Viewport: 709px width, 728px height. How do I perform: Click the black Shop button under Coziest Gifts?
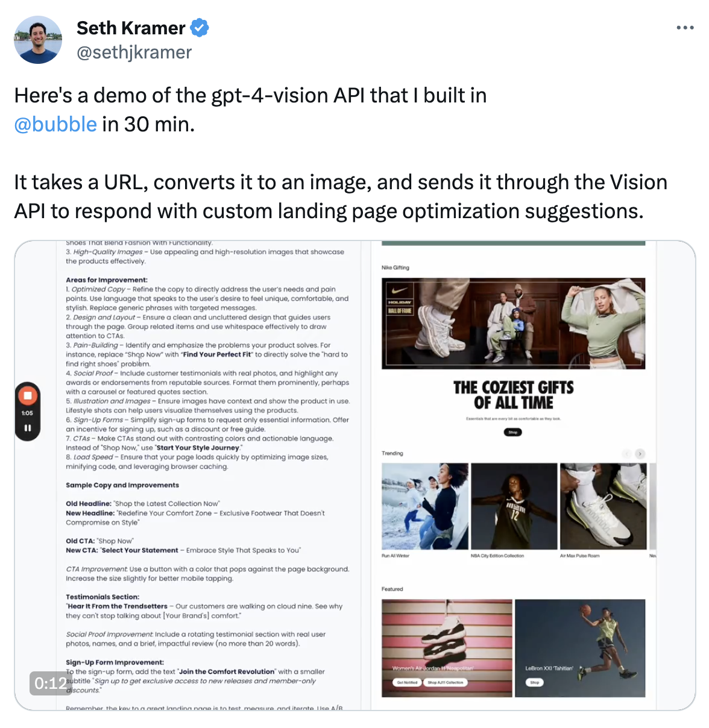[x=513, y=432]
